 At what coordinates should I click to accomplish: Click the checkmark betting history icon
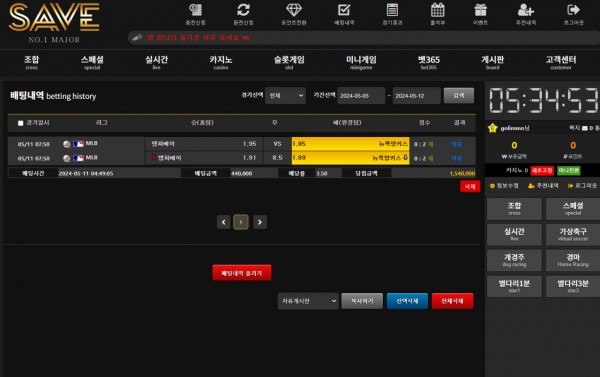pyautogui.click(x=344, y=10)
